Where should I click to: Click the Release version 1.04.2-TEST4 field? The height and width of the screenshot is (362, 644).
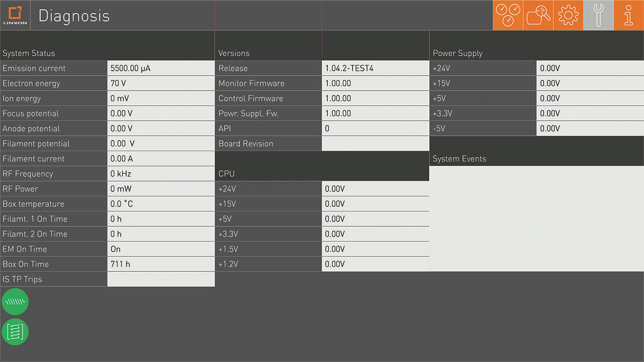[x=375, y=68]
